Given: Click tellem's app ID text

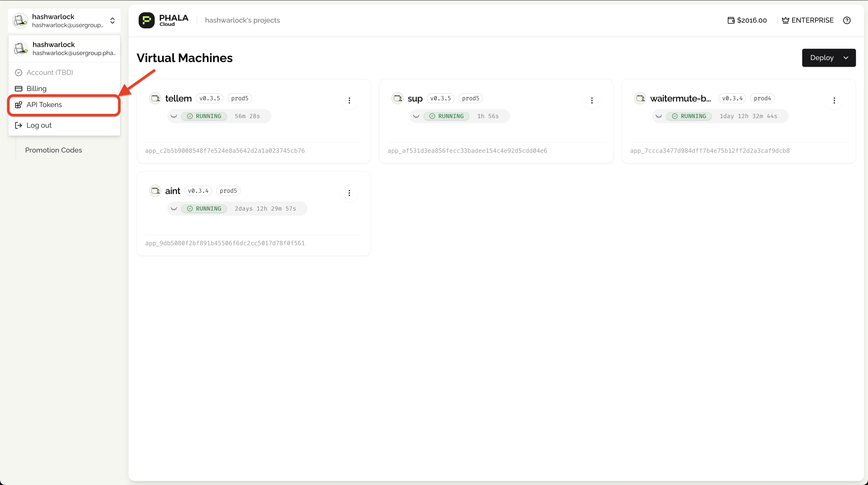Looking at the screenshot, I should point(225,151).
